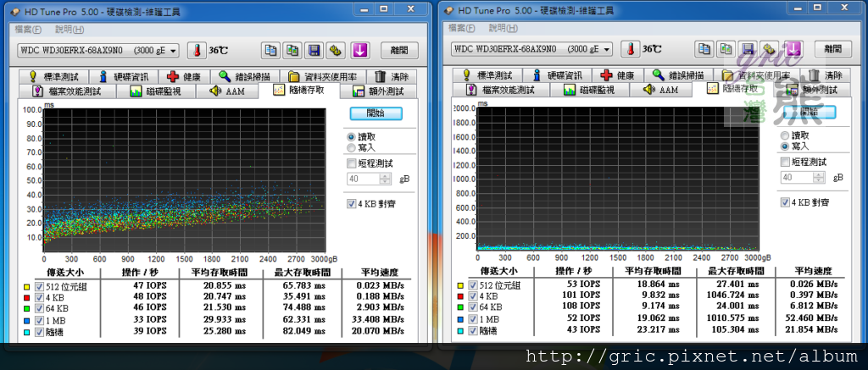This screenshot has height=370, width=868.
Task: Switch to 檔案效能測試 tab in left window
Action: [x=68, y=91]
